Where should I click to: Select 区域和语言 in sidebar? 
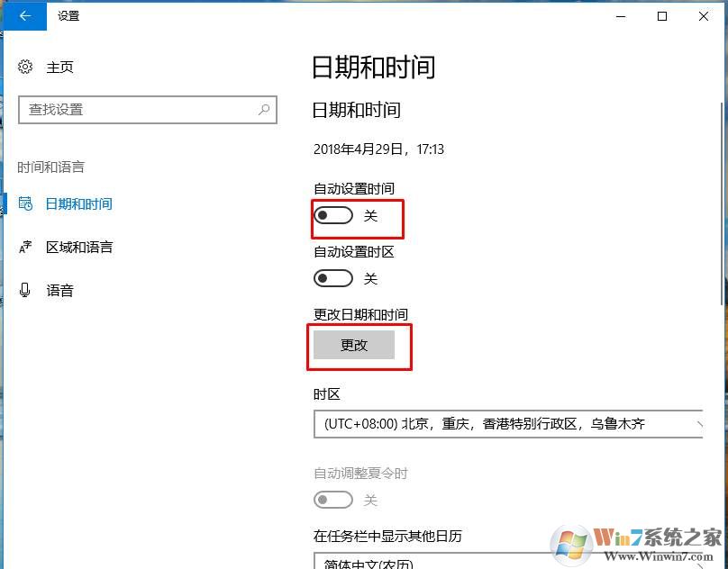click(x=79, y=247)
